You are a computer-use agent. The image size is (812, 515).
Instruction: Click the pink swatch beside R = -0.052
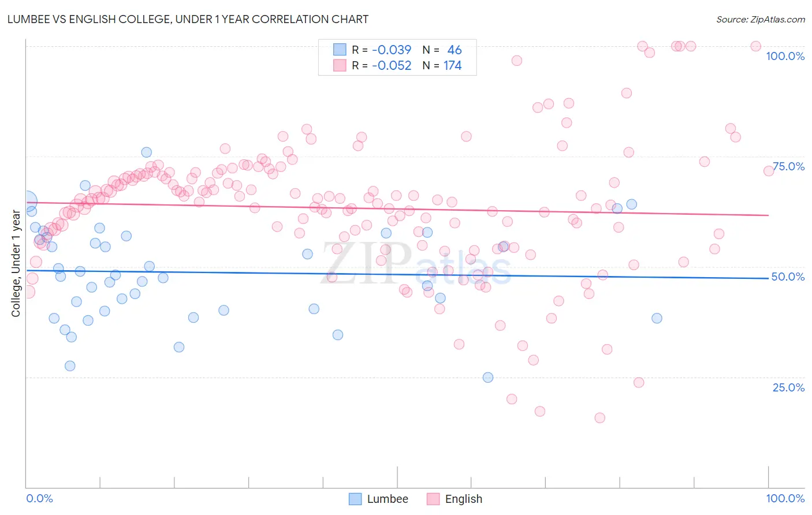[x=340, y=65]
